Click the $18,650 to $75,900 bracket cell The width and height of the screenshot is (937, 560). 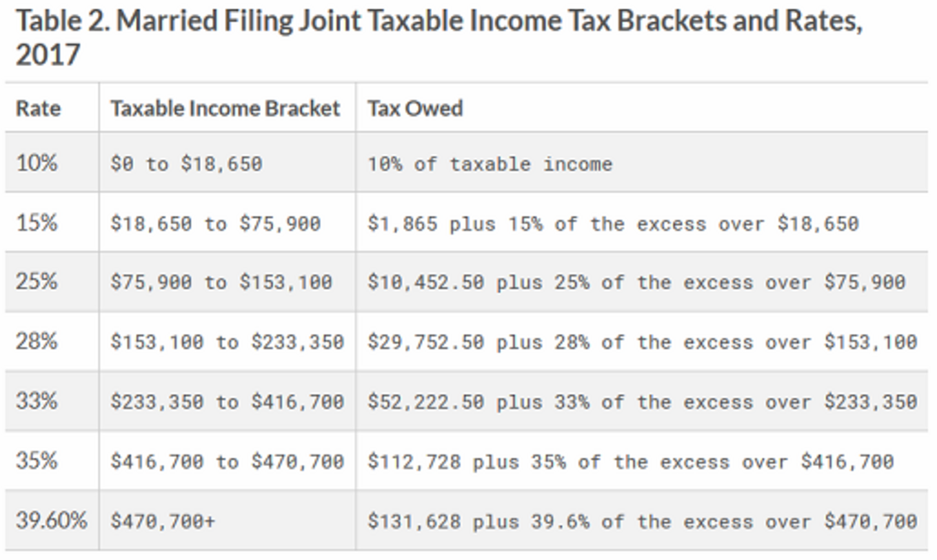tap(215, 223)
